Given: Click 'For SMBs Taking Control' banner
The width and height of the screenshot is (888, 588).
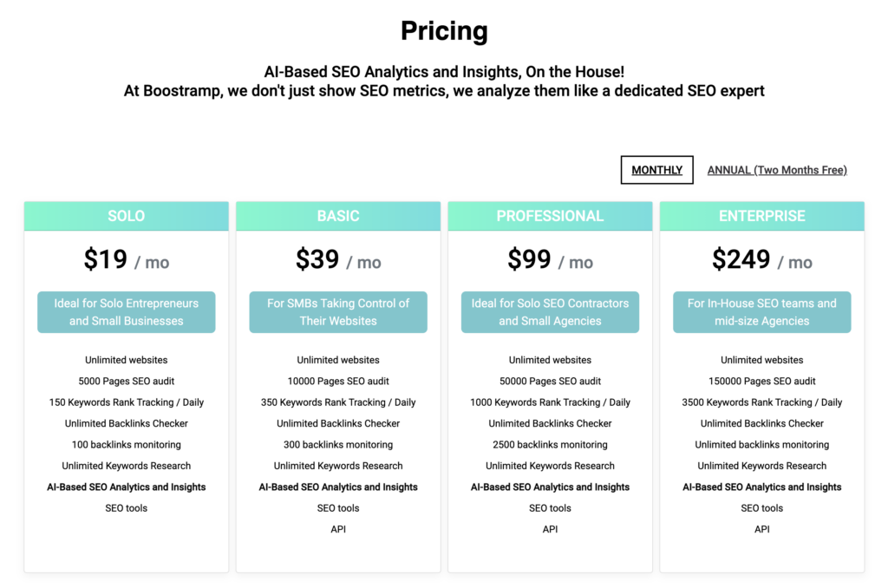Looking at the screenshot, I should [338, 312].
